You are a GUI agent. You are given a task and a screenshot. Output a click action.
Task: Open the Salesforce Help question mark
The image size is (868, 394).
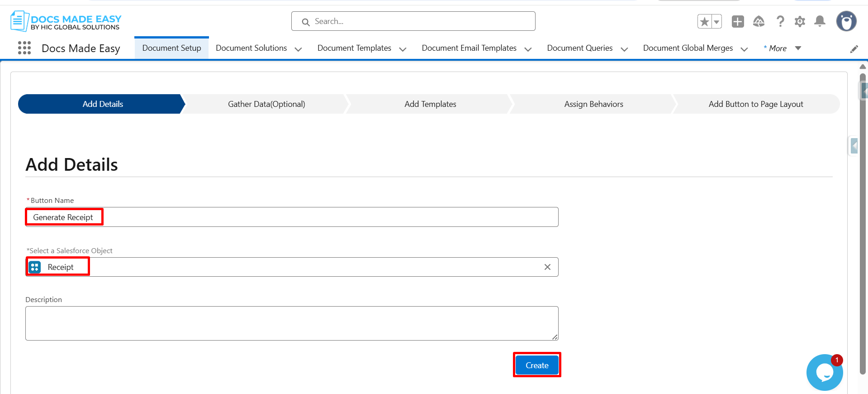coord(780,22)
